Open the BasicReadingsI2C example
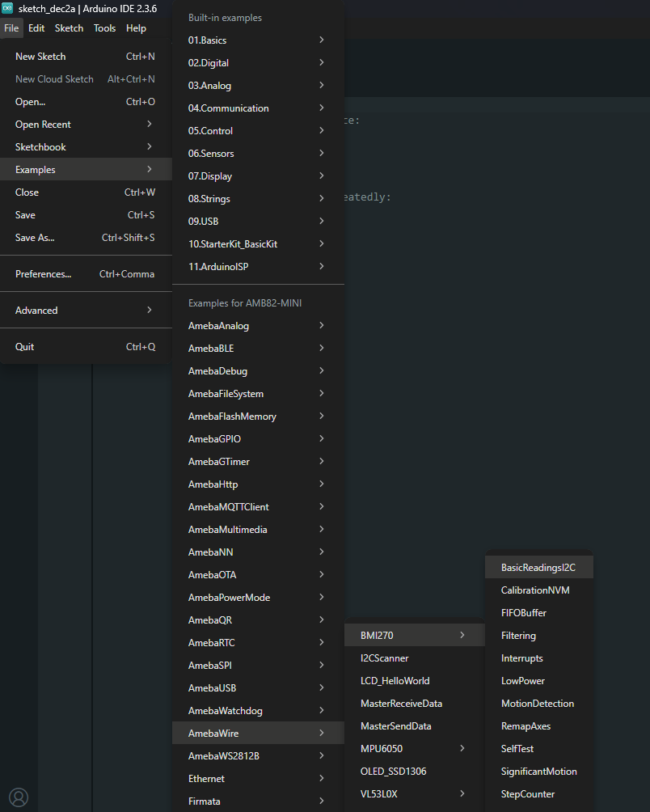 [x=538, y=568]
